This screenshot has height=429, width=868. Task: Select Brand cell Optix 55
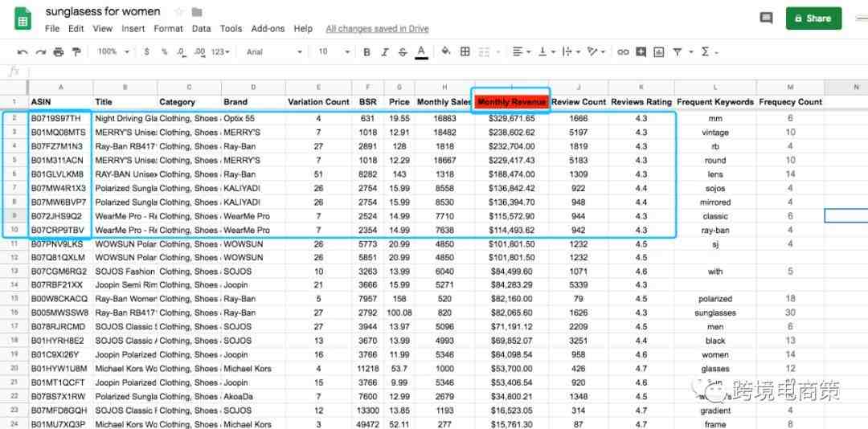click(x=253, y=118)
